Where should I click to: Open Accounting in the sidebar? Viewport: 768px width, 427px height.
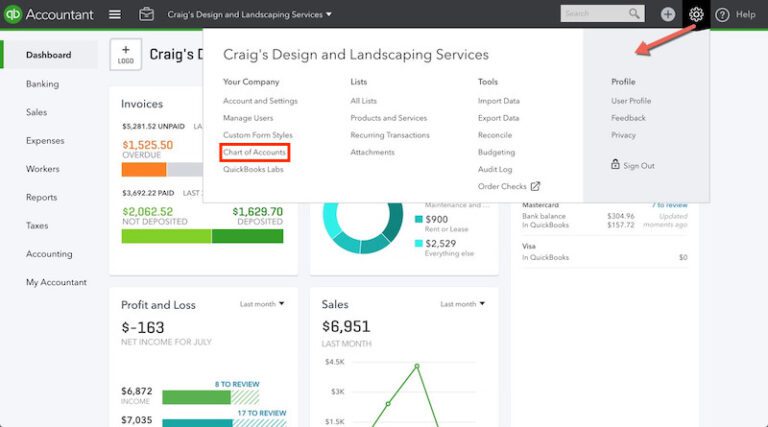[49, 254]
